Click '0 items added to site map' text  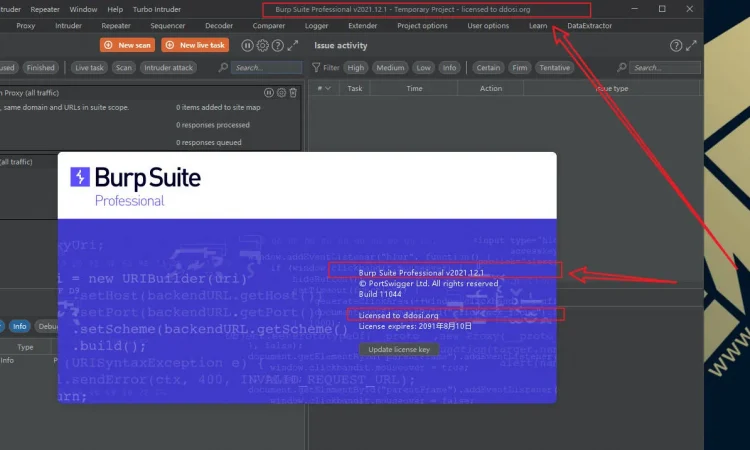pos(218,108)
